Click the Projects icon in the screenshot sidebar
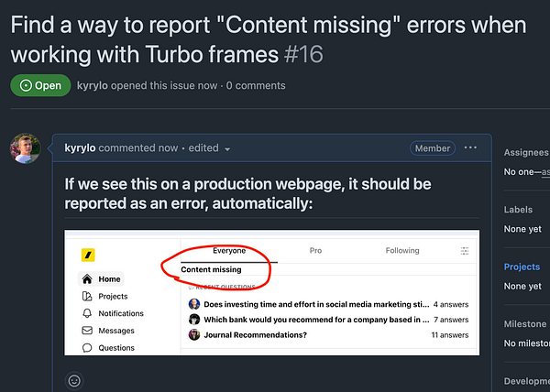Viewport: 550px width, 392px height. pos(87,297)
